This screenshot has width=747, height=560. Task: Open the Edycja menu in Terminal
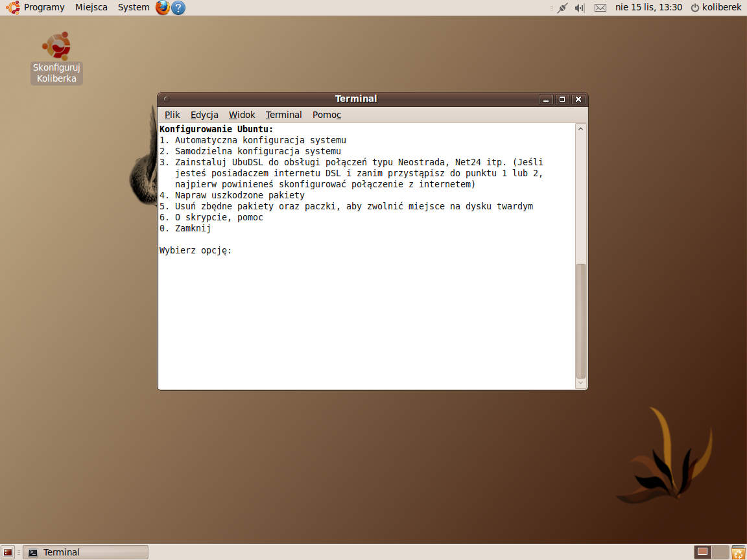pos(204,115)
